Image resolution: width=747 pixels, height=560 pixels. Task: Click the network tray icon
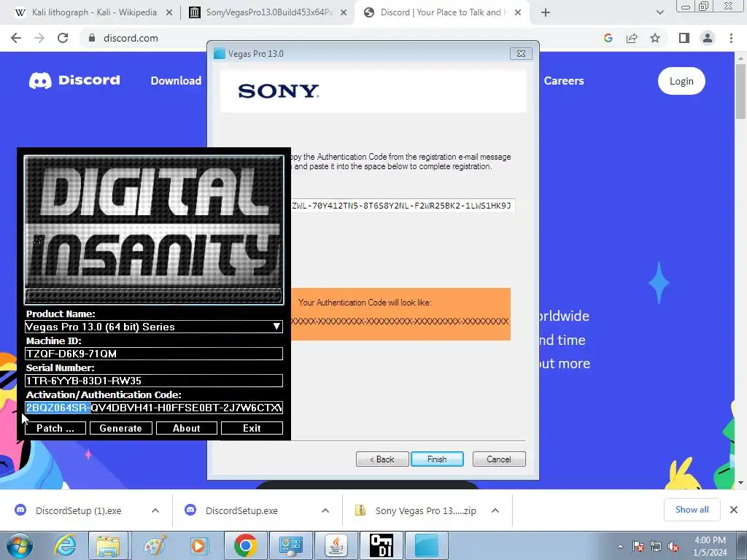click(x=656, y=547)
